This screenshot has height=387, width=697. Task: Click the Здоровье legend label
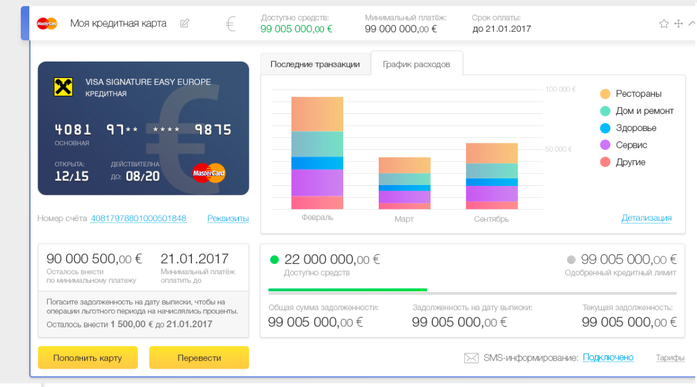(636, 128)
